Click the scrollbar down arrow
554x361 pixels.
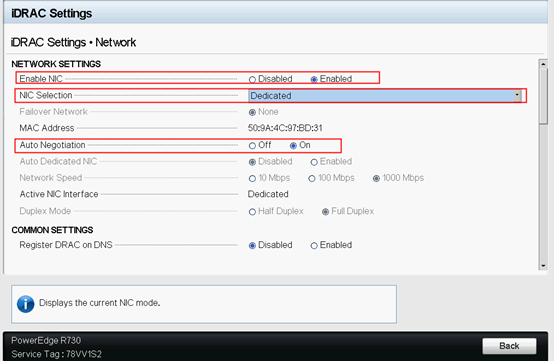click(x=543, y=266)
